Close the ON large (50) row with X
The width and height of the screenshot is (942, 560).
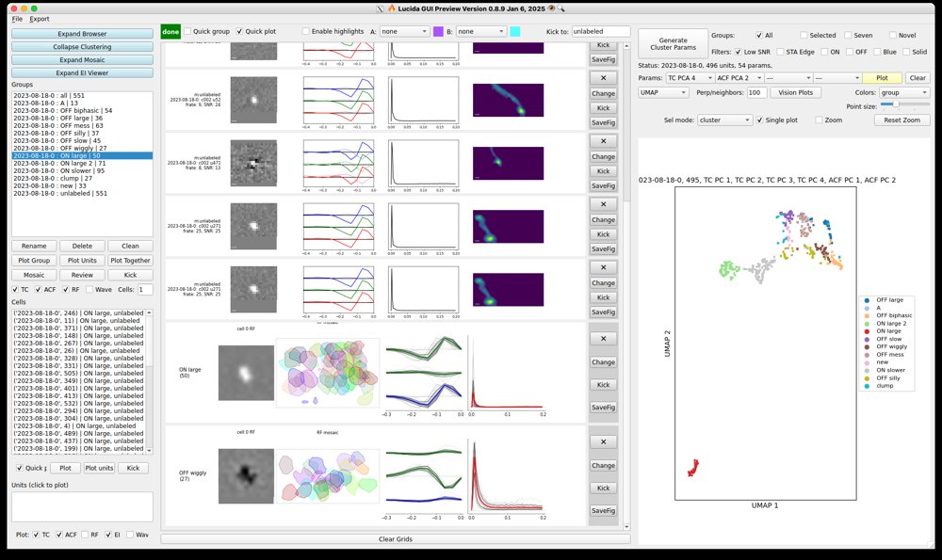tap(603, 339)
